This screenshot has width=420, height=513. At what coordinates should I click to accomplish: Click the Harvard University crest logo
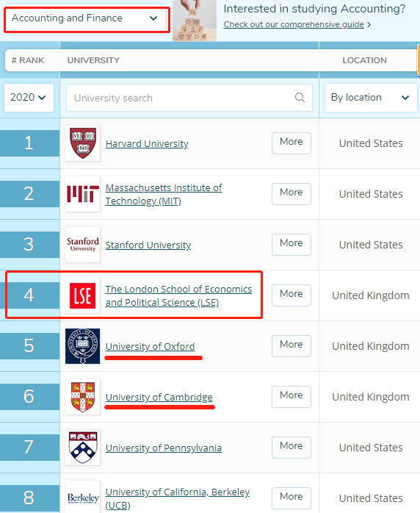(x=83, y=143)
